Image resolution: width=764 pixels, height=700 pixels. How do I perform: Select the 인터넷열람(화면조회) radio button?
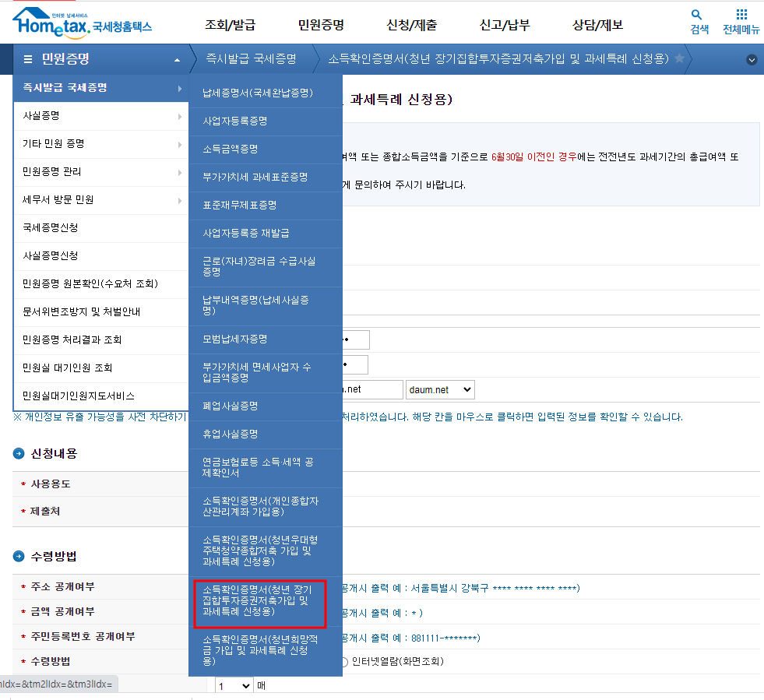(344, 662)
